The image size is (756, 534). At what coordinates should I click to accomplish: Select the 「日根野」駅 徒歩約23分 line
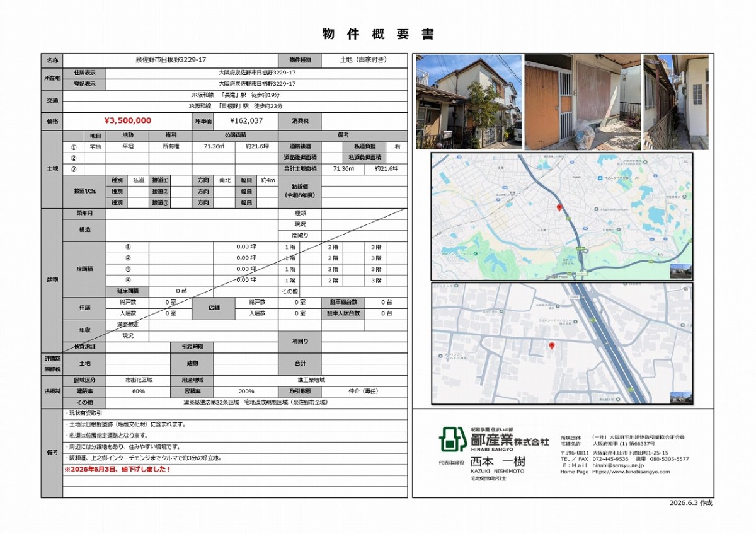[x=236, y=106]
